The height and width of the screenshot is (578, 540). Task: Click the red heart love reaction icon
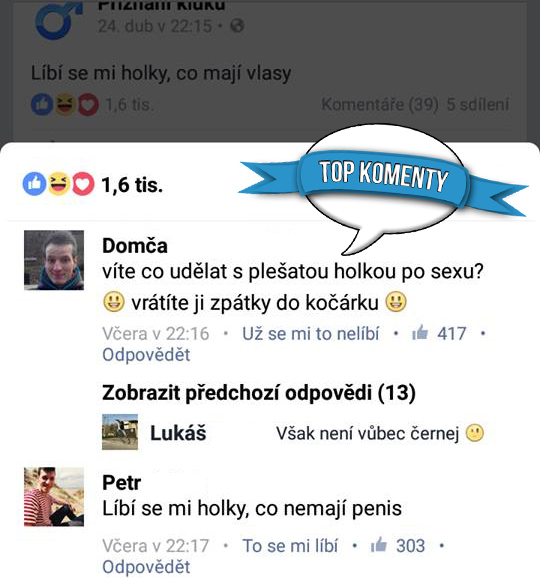[x=83, y=184]
